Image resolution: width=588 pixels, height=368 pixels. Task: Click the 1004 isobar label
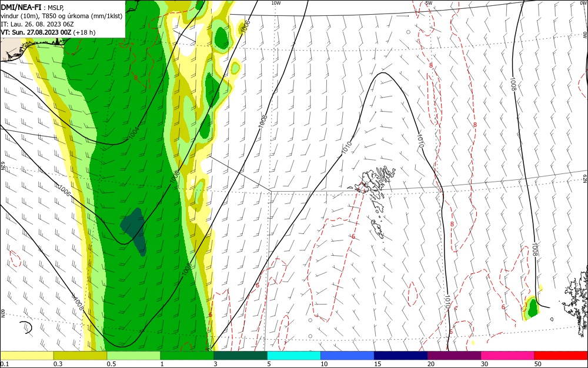[134, 133]
